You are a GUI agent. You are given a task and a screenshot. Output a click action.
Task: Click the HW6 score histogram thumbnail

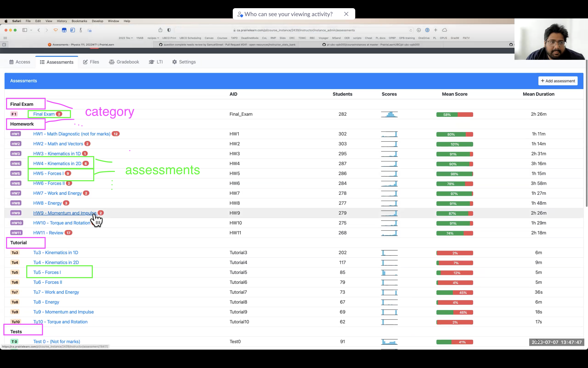(x=389, y=184)
